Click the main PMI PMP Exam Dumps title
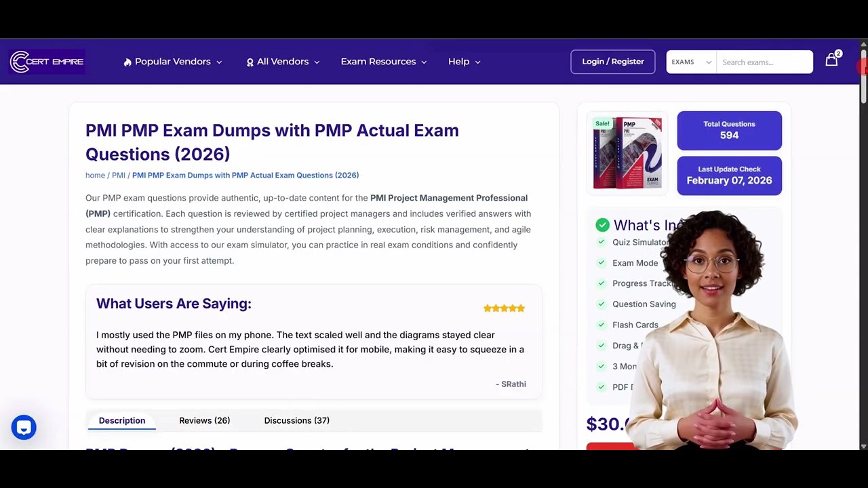The height and width of the screenshot is (488, 868). click(x=272, y=142)
